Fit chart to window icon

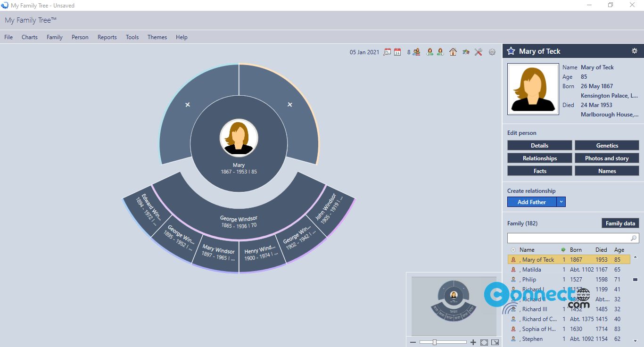click(x=484, y=342)
